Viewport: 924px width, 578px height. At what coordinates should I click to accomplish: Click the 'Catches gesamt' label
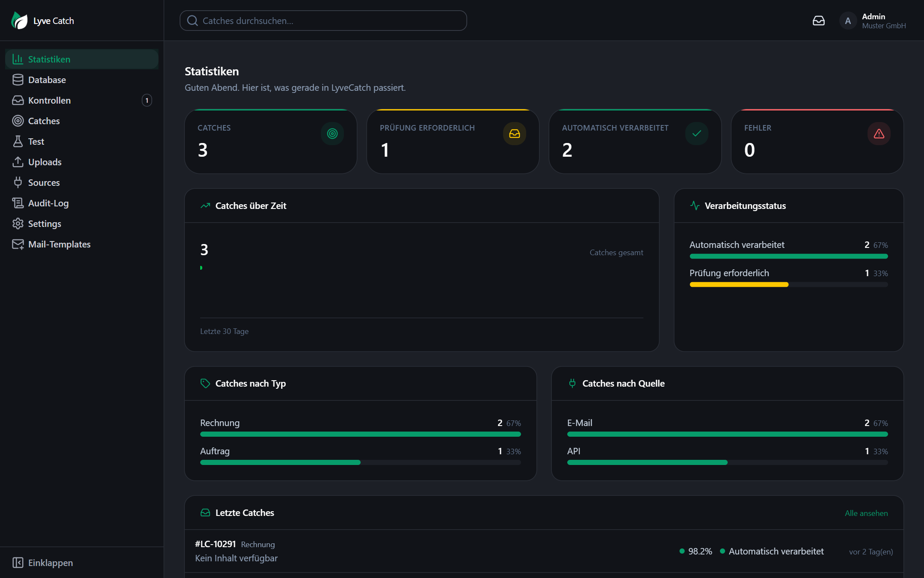(x=616, y=253)
